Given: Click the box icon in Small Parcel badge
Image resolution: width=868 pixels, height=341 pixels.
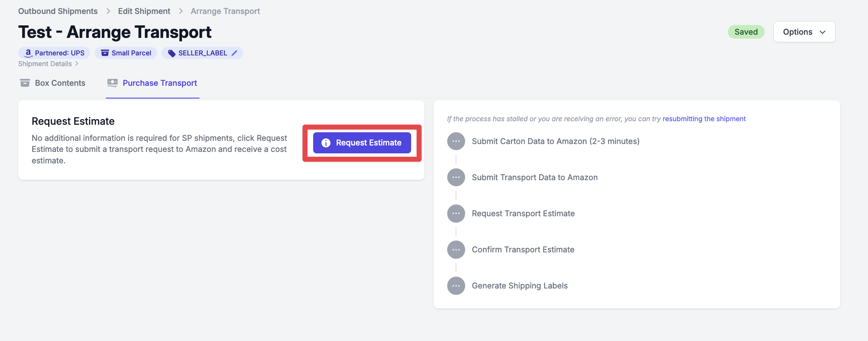Looking at the screenshot, I should 105,53.
